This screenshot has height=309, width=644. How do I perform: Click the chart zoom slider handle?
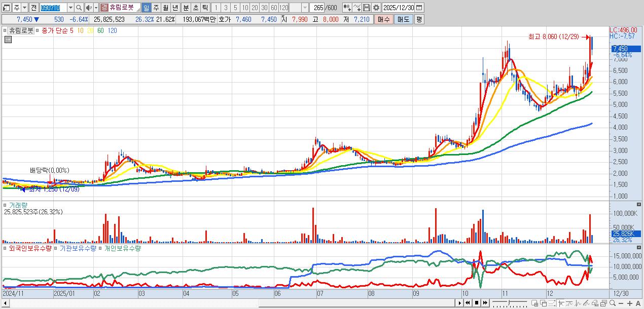[x=509, y=303]
